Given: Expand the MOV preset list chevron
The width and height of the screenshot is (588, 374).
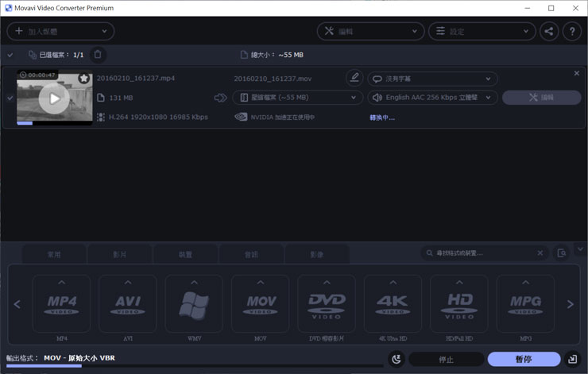Looking at the screenshot, I should coord(261,282).
